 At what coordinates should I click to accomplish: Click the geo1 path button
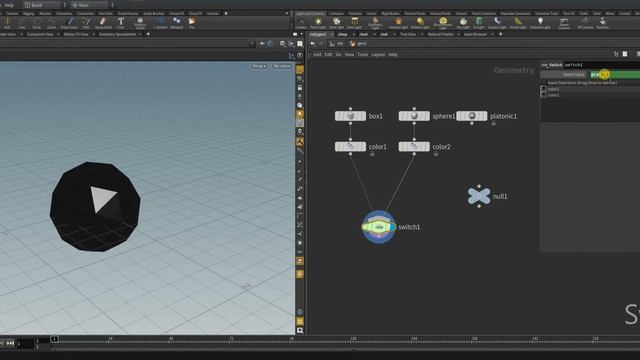358,44
